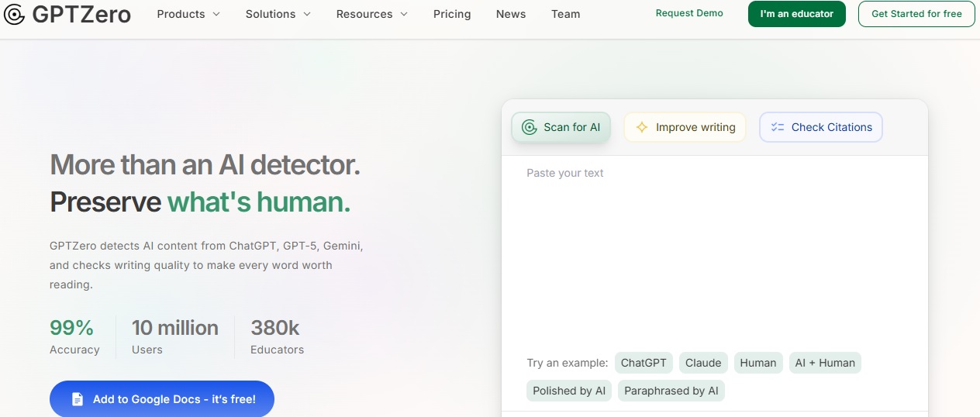Try the Human example

(758, 363)
